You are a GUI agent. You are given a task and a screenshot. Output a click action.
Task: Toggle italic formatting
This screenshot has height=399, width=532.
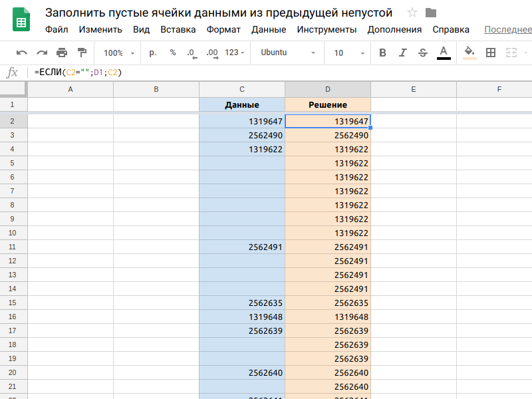[402, 53]
